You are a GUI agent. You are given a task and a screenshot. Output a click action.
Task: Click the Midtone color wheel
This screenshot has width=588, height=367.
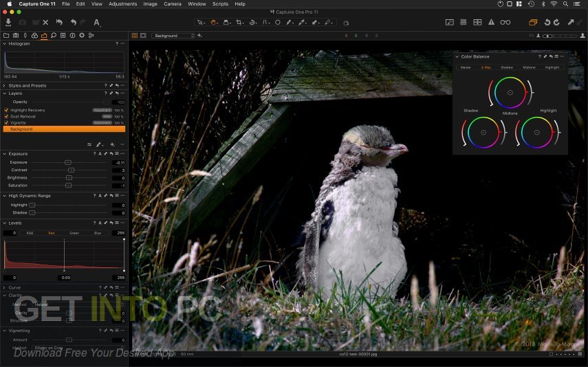point(510,93)
